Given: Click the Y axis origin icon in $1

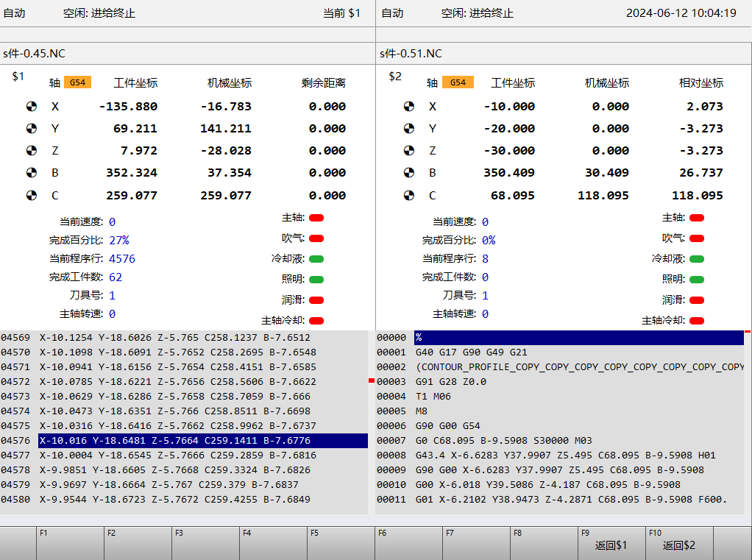Looking at the screenshot, I should click(x=31, y=129).
